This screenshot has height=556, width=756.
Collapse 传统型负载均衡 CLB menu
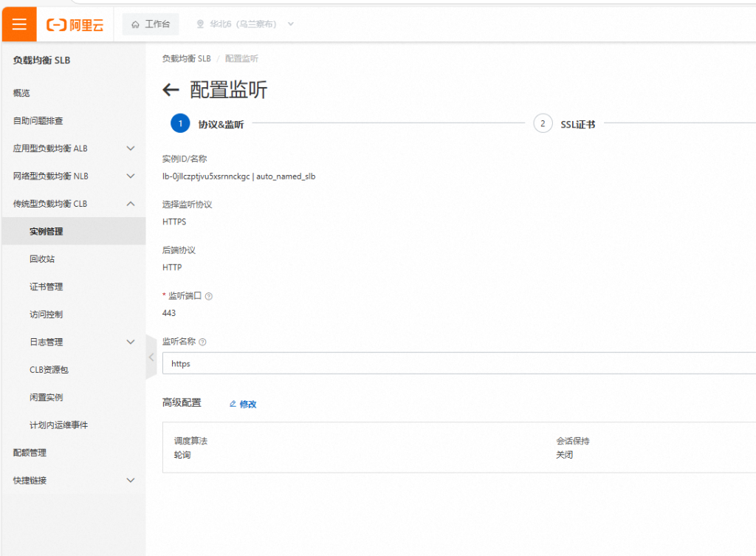tap(131, 204)
